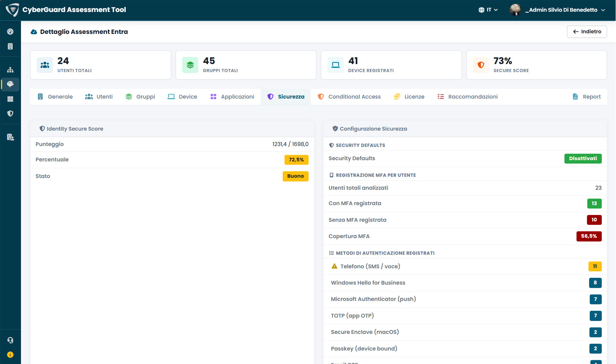Image resolution: width=616 pixels, height=364 pixels.
Task: Open the IT language dropdown
Action: (488, 10)
